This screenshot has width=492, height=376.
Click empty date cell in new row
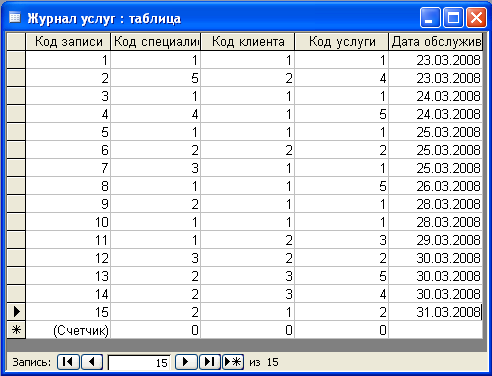click(436, 330)
